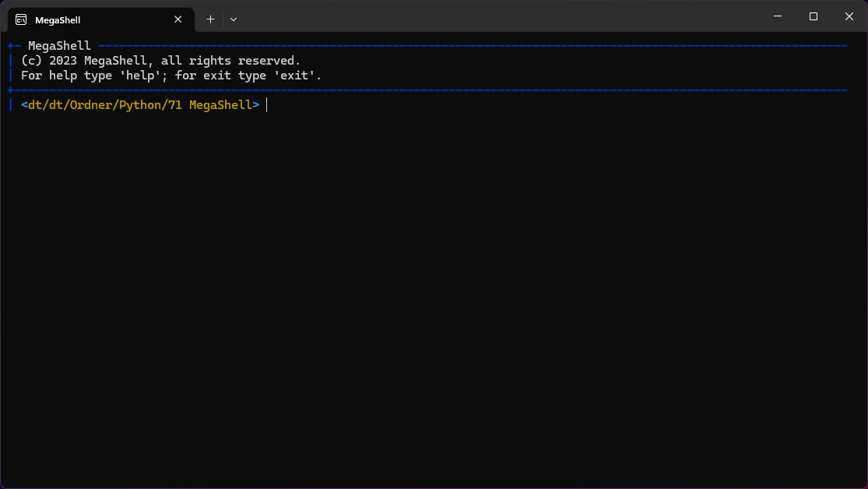
Task: Click the prompt path dt/dt/Ordner/Python/71 MegaShell
Action: click(x=140, y=105)
